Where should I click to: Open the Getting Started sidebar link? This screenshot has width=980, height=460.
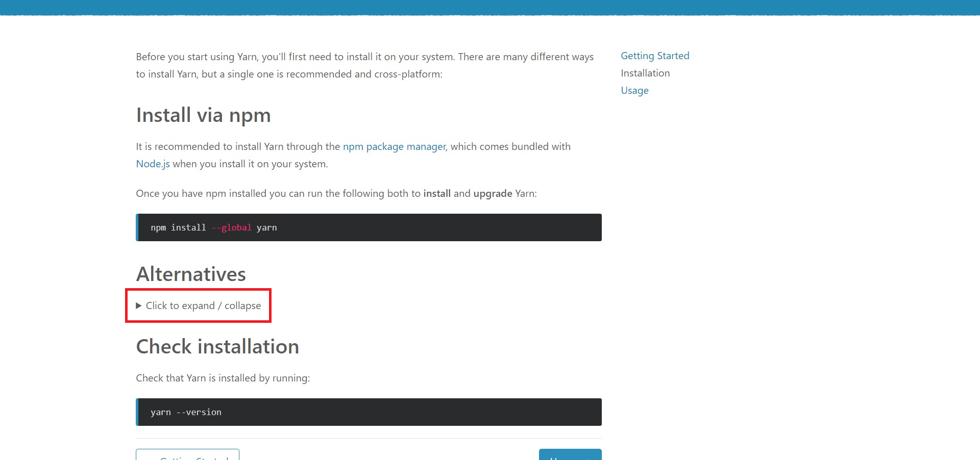tap(655, 56)
